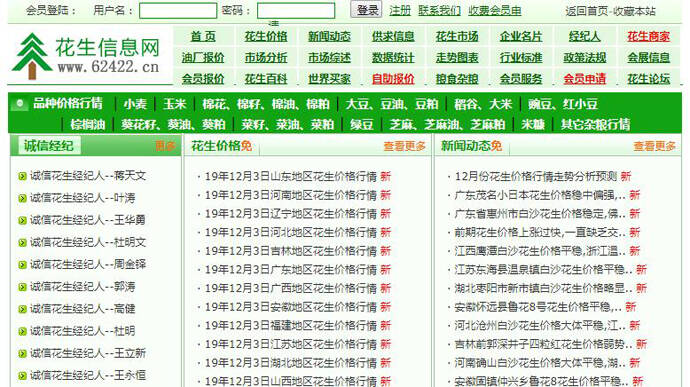Open red 花生商家 navigation item

pyautogui.click(x=648, y=37)
